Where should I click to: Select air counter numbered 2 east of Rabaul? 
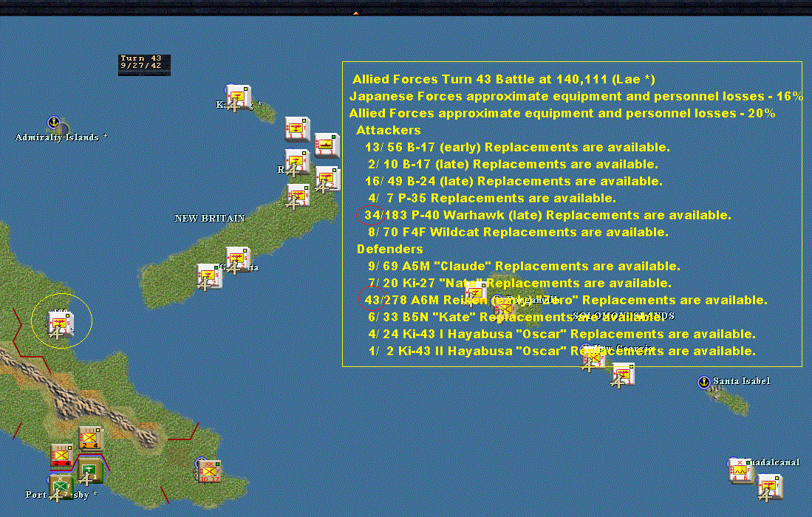tap(327, 179)
